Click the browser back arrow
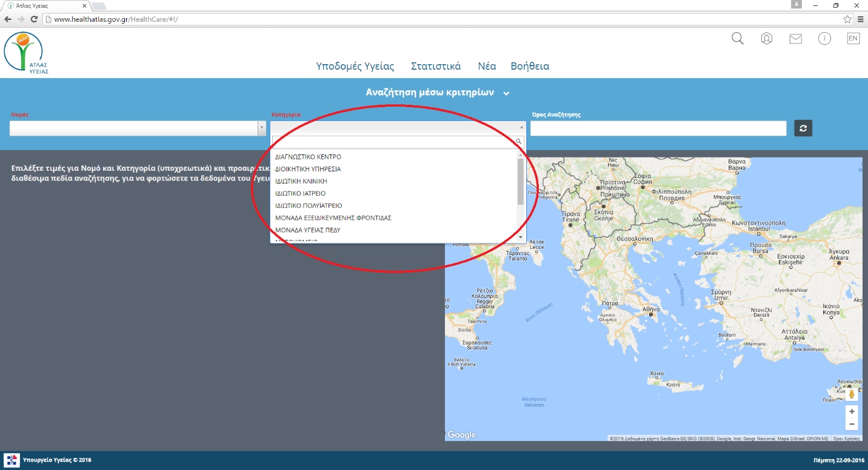The height and width of the screenshot is (470, 868). point(8,19)
